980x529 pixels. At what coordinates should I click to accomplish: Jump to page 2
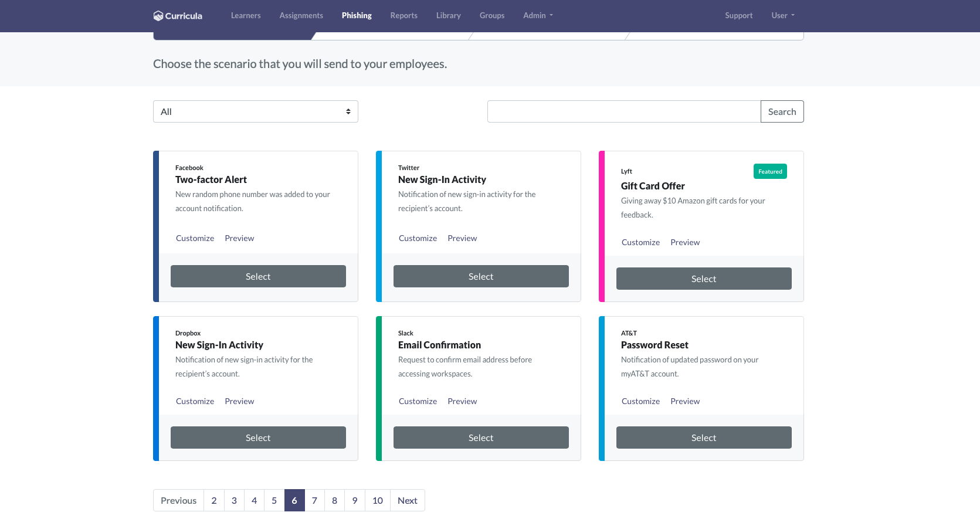214,500
